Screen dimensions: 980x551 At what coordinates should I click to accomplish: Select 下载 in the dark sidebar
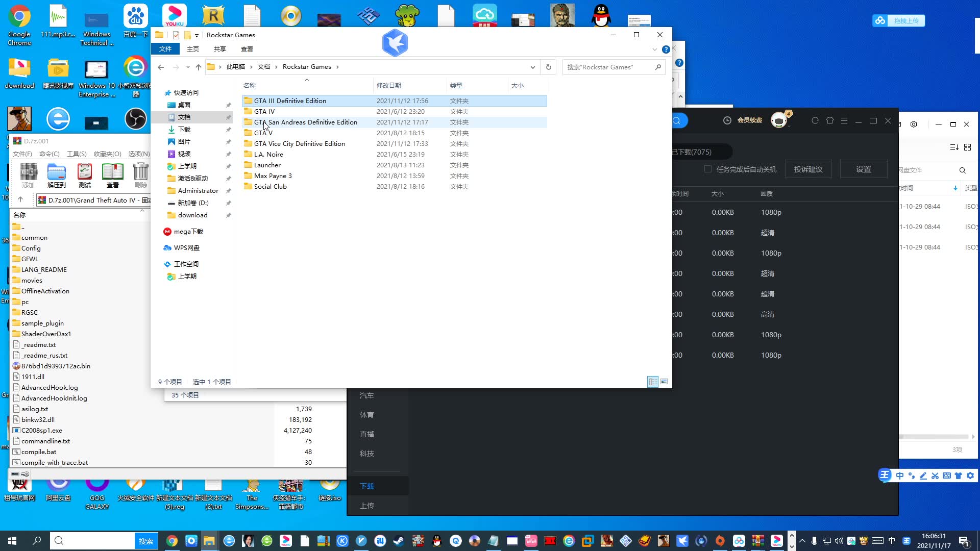click(367, 486)
